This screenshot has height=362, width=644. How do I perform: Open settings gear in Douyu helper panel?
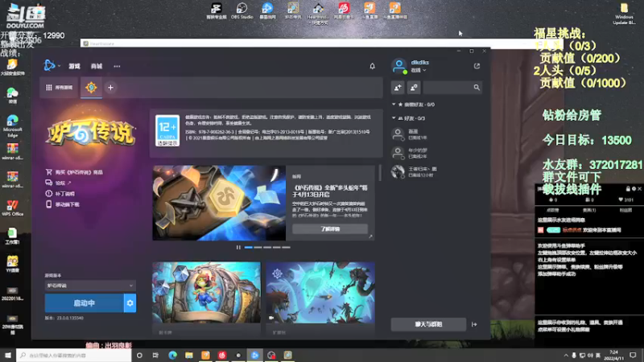point(634,189)
